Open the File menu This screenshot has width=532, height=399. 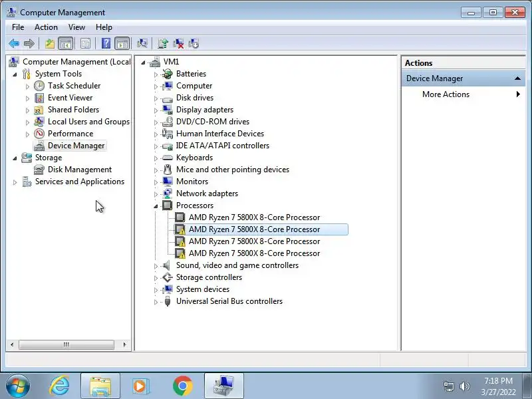coord(18,27)
